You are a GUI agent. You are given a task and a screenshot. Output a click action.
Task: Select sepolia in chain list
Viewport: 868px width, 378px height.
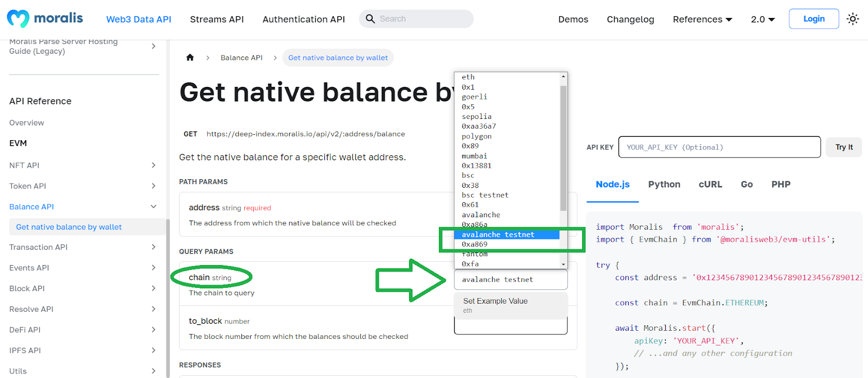click(476, 117)
